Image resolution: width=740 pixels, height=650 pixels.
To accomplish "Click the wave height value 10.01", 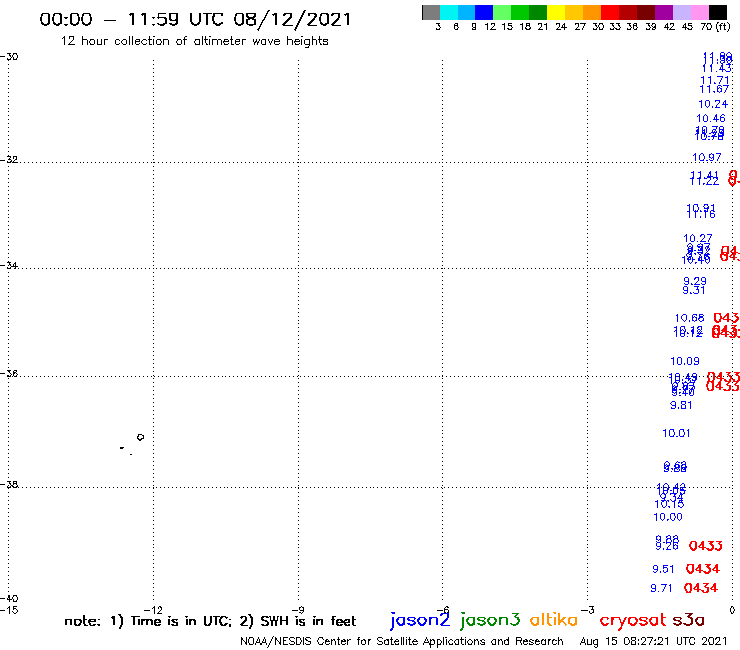I will pos(676,433).
